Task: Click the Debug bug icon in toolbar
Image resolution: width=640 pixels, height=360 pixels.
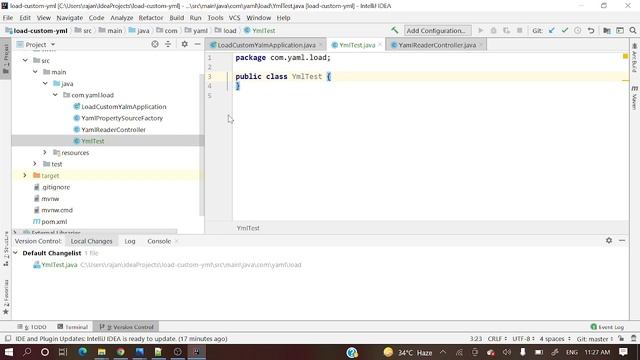Action: [x=493, y=30]
